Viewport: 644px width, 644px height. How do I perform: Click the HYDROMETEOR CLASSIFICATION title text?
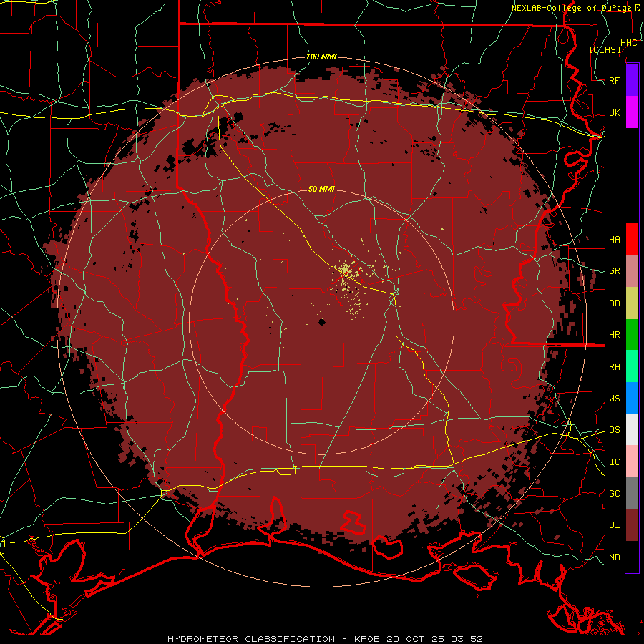point(251,639)
